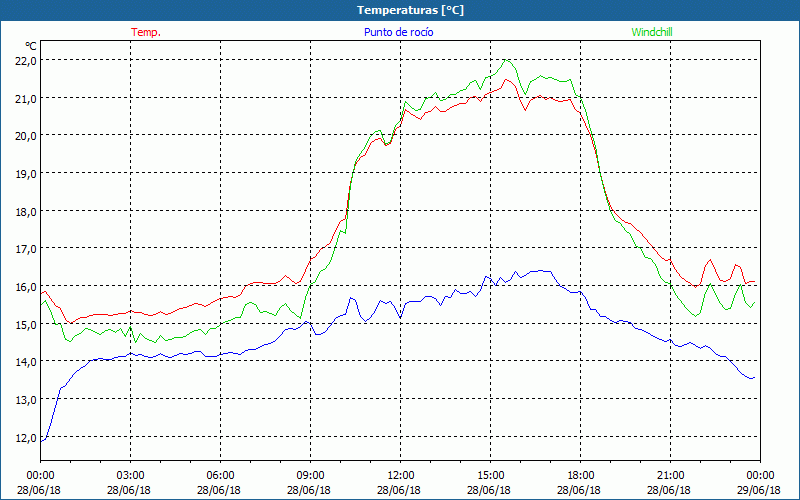Image resolution: width=800 pixels, height=500 pixels.
Task: Click the "17,0" y-axis value
Action: pos(27,249)
